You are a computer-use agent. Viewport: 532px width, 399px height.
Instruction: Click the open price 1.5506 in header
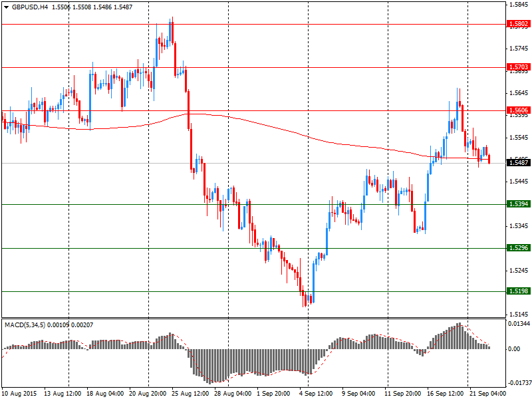click(61, 7)
